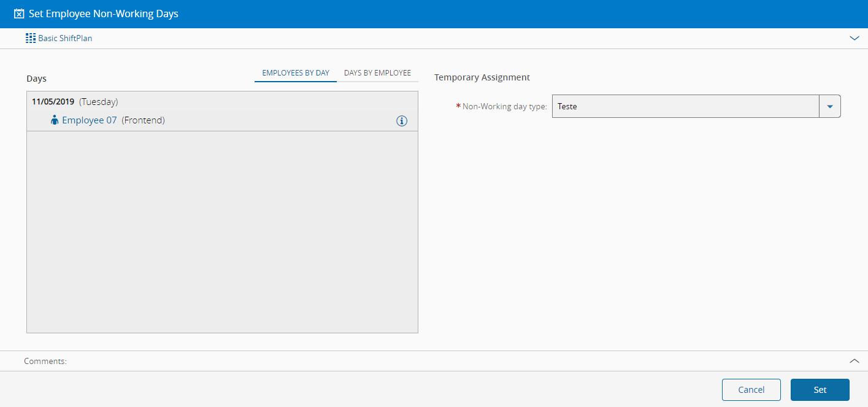Open the Non-Working day type dropdown arrow
The image size is (868, 407).
[830, 106]
